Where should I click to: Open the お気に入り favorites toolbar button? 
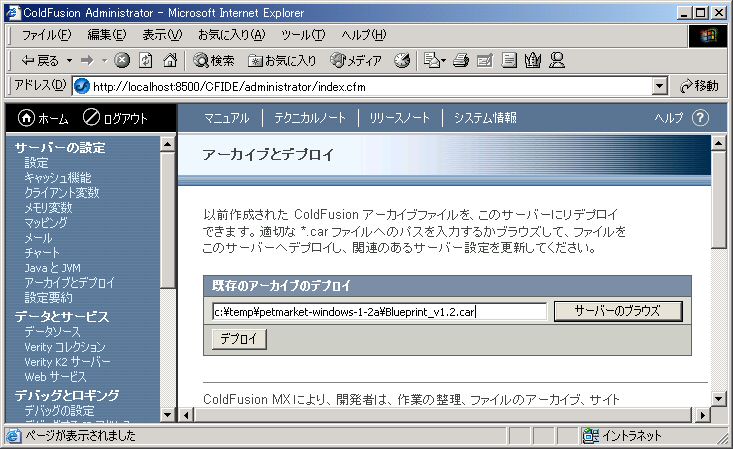pyautogui.click(x=282, y=60)
